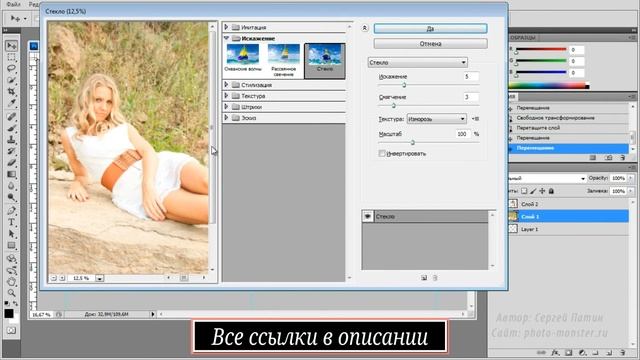640x360 pixels.
Task: Open preview zoom percentage dropdown
Action: coord(100,278)
